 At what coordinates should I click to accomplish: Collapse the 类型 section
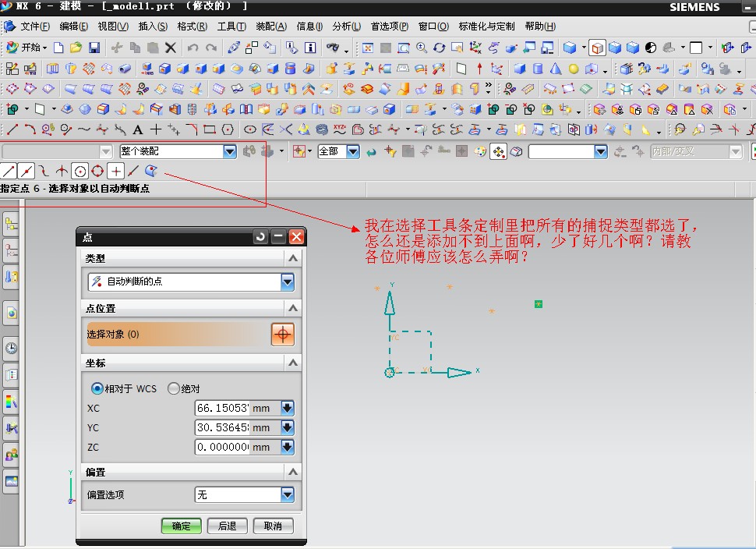click(x=293, y=259)
